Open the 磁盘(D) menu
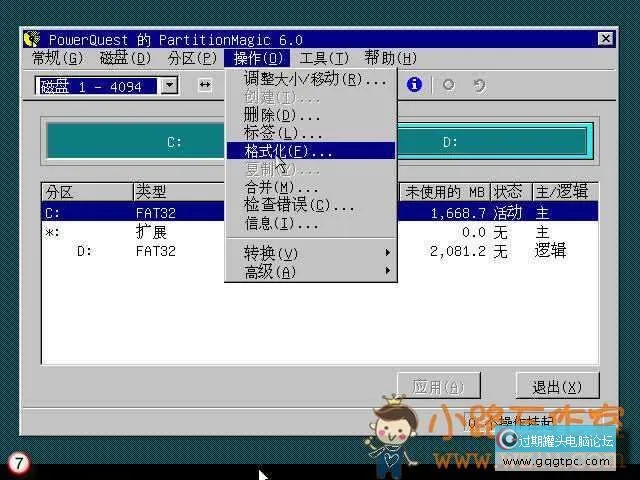Viewport: 640px width, 480px height. (125, 58)
